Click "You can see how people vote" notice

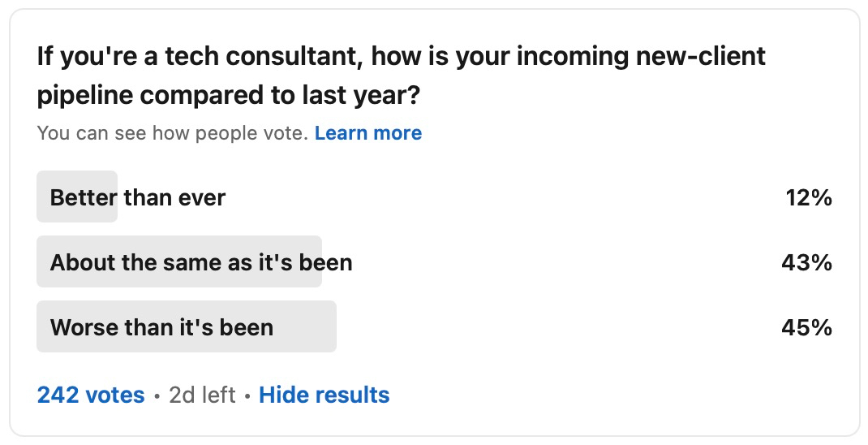(x=172, y=133)
